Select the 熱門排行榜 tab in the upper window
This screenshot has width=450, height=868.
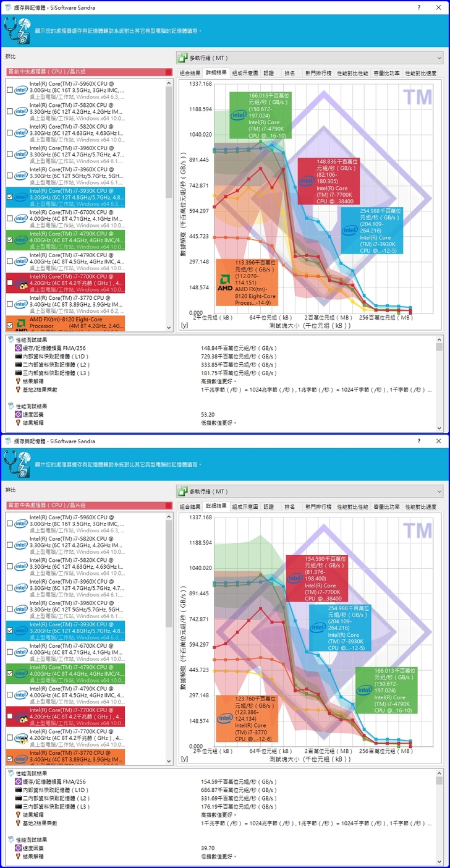click(x=318, y=73)
